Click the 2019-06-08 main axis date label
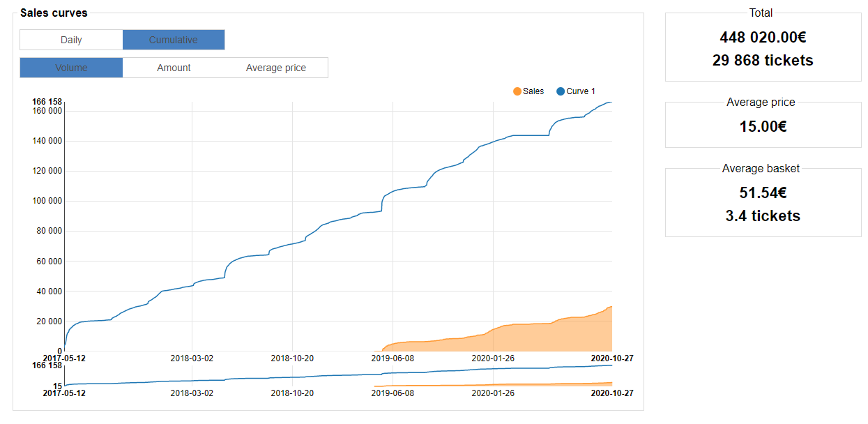 click(393, 358)
